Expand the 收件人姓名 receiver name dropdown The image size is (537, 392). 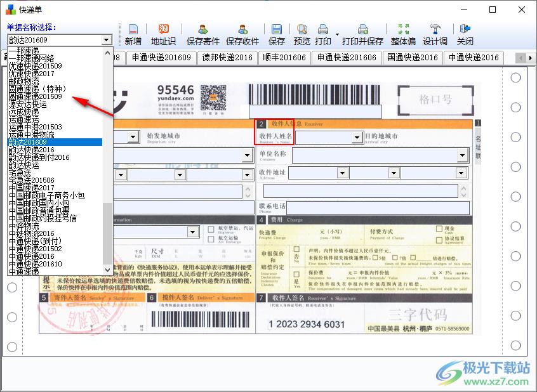(357, 138)
